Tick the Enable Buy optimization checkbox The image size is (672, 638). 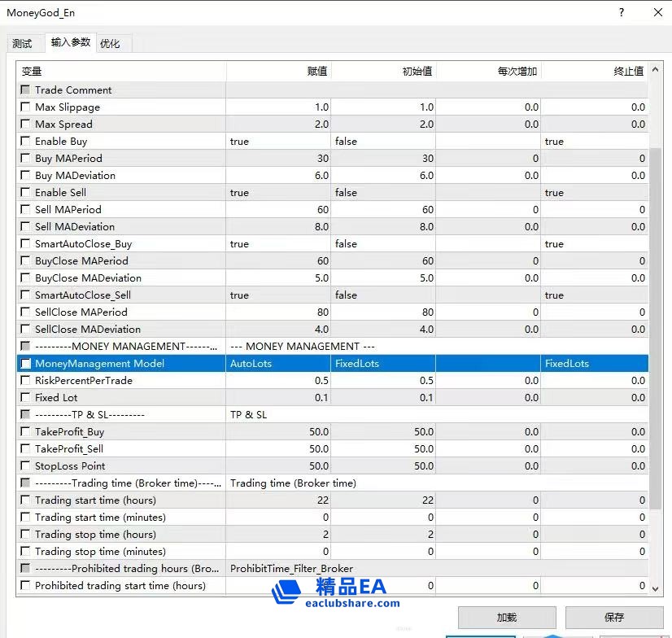pyautogui.click(x=25, y=142)
